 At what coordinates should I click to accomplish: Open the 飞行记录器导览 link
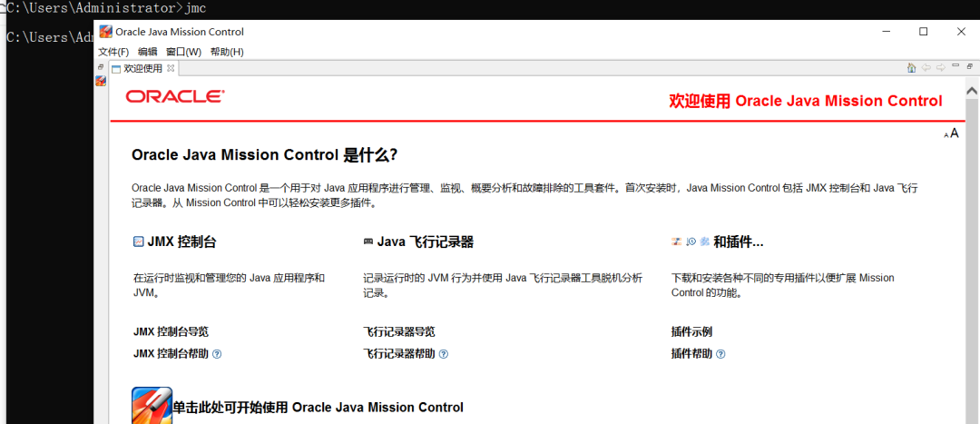point(398,331)
